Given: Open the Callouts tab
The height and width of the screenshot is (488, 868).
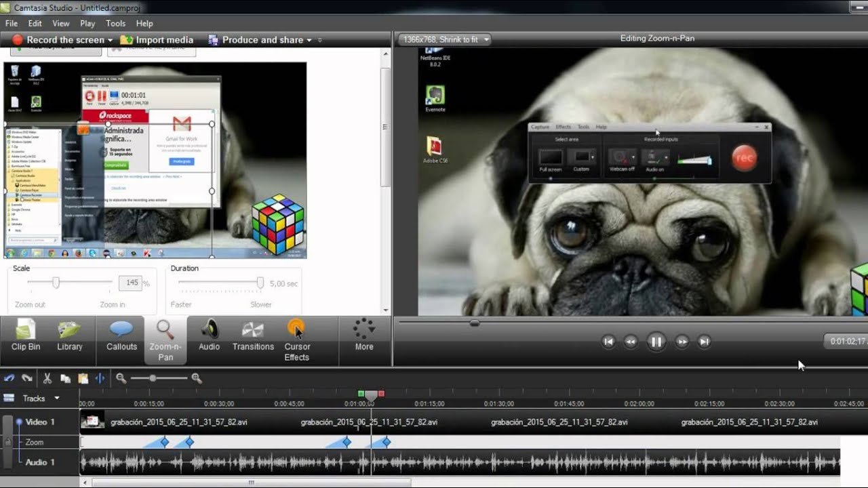Looking at the screenshot, I should pyautogui.click(x=122, y=335).
